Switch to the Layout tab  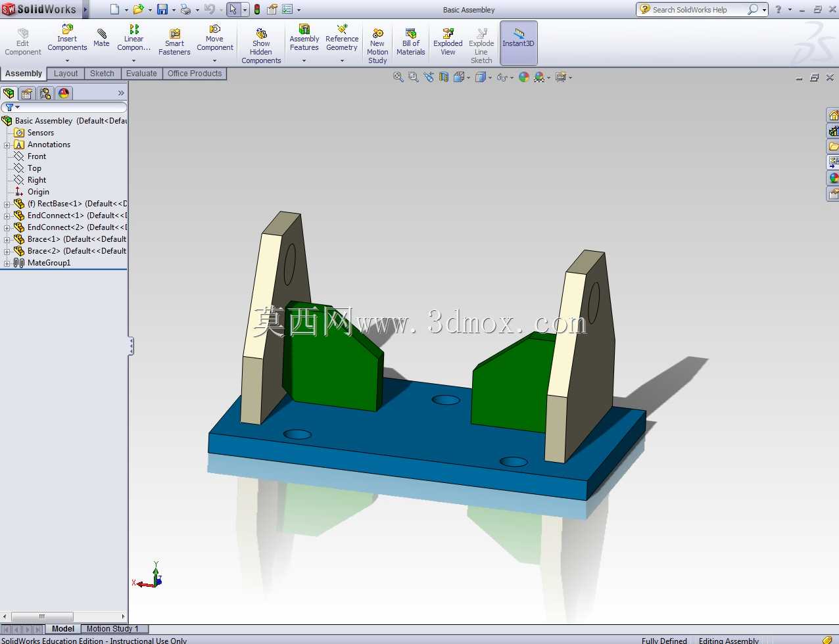pos(66,74)
